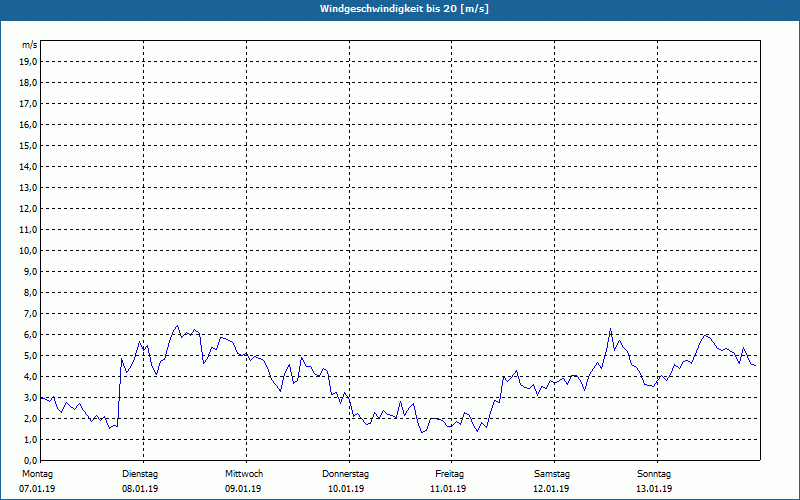Select the '10.01.19' date label
Screen dimensions: 800x500
346,489
